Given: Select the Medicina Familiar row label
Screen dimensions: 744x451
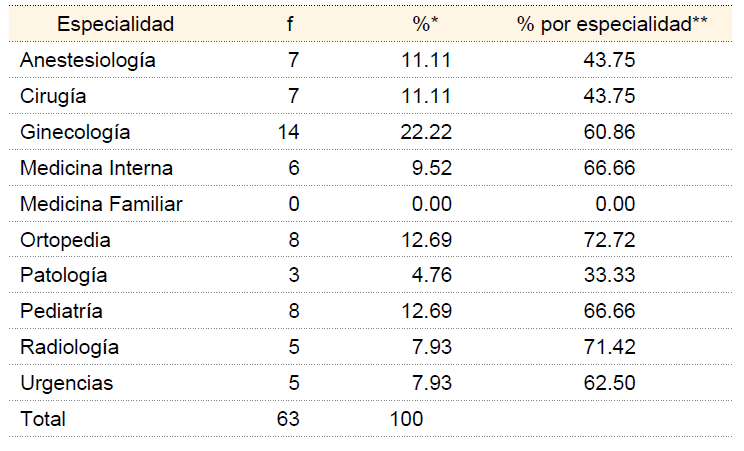Looking at the screenshot, I should (x=101, y=204).
